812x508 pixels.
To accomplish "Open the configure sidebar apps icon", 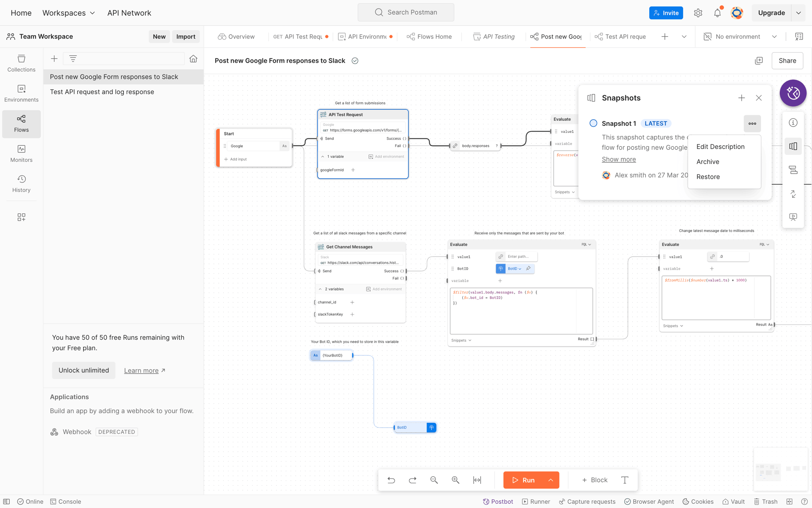I will tap(21, 217).
